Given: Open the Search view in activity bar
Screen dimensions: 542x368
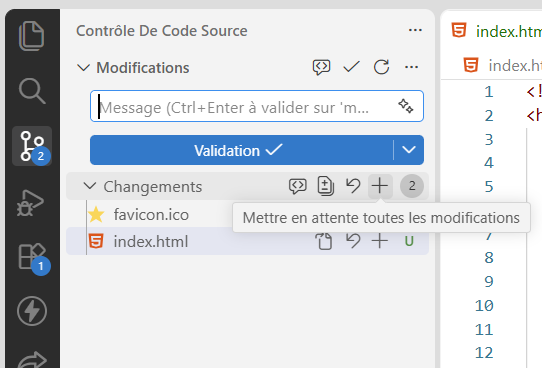Looking at the screenshot, I should click(x=32, y=91).
